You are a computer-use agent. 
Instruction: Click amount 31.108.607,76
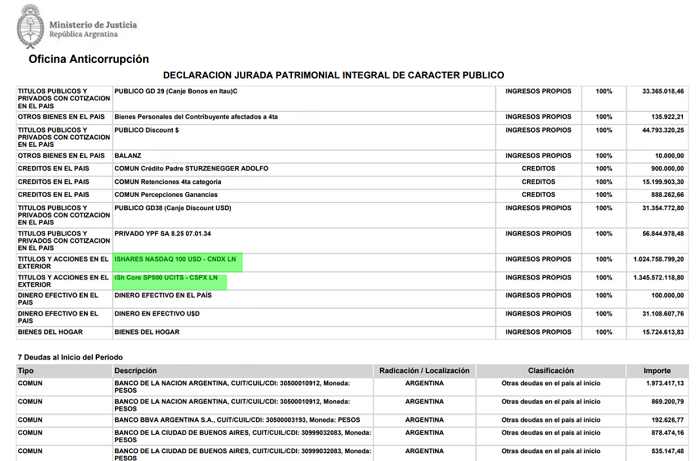pyautogui.click(x=663, y=314)
